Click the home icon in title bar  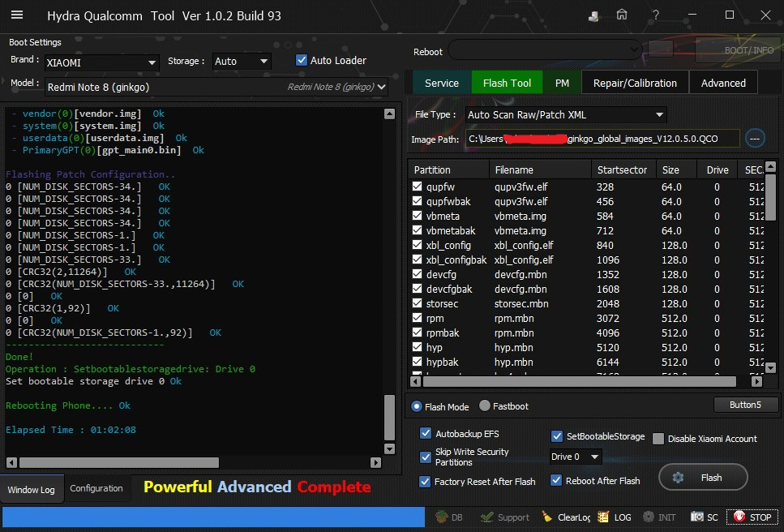click(x=622, y=15)
